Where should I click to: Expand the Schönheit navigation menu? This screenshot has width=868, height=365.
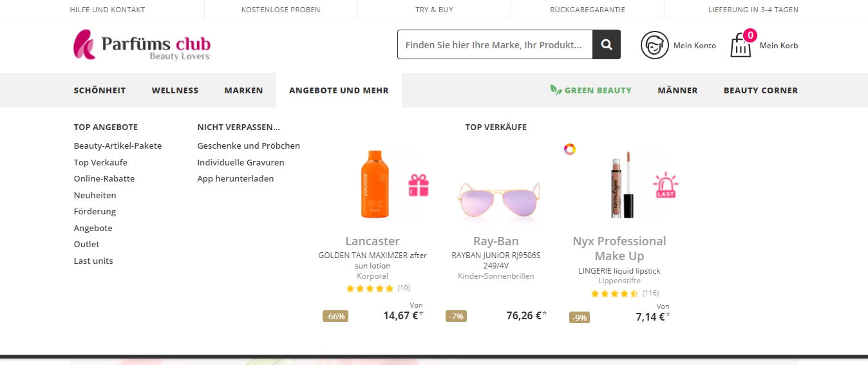pos(100,91)
